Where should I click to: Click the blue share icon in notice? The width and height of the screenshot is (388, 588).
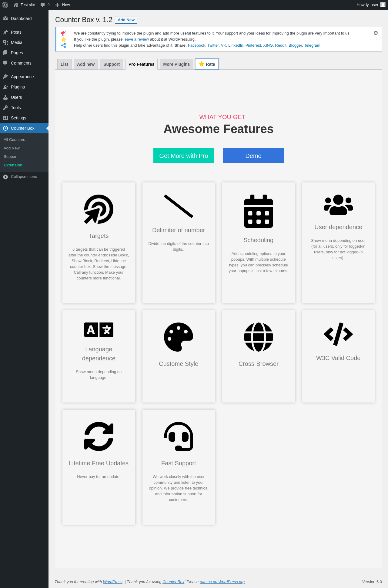pos(64,45)
